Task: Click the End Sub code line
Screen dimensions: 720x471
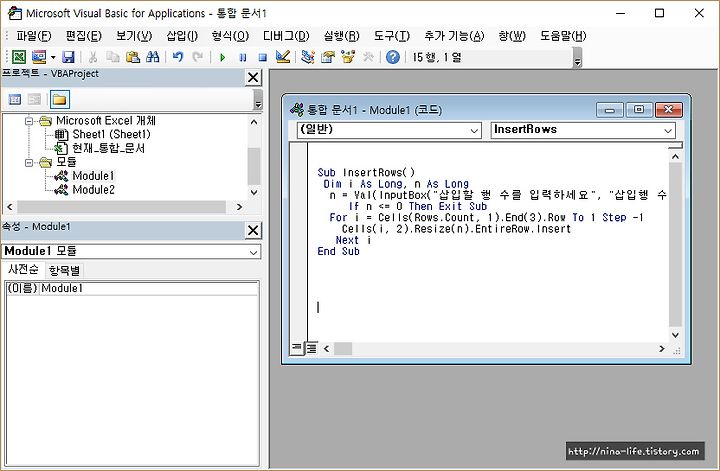Action: (x=338, y=252)
